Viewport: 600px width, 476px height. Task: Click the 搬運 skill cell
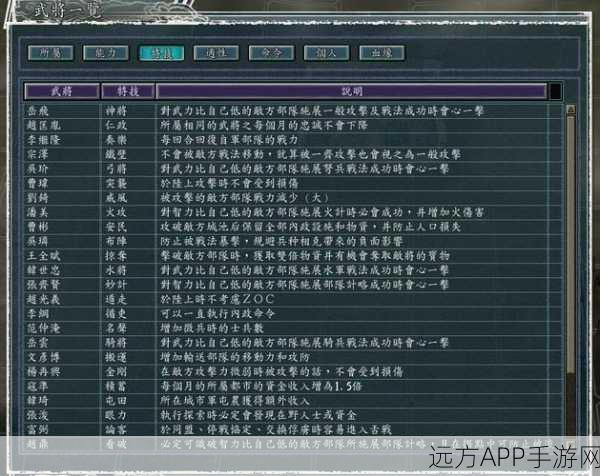point(116,357)
